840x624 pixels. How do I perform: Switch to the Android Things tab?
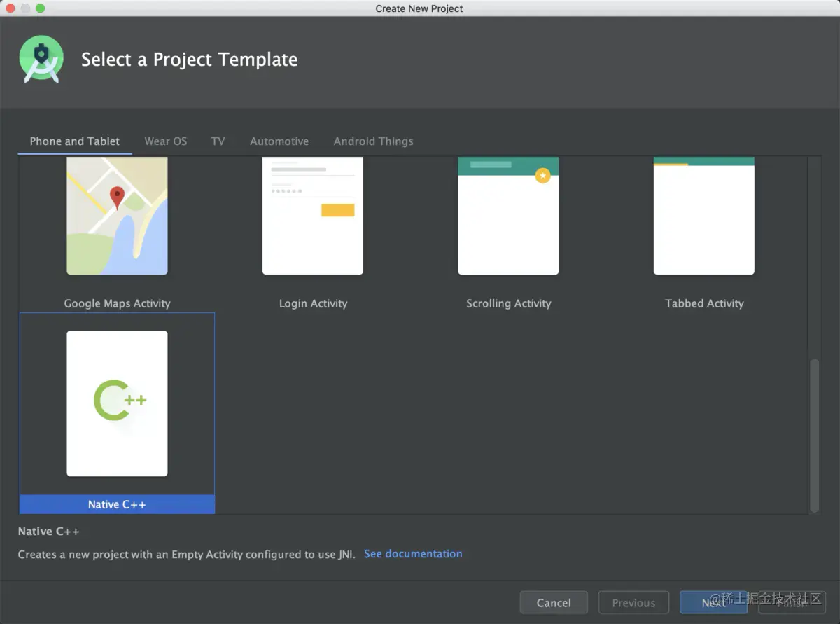click(373, 141)
